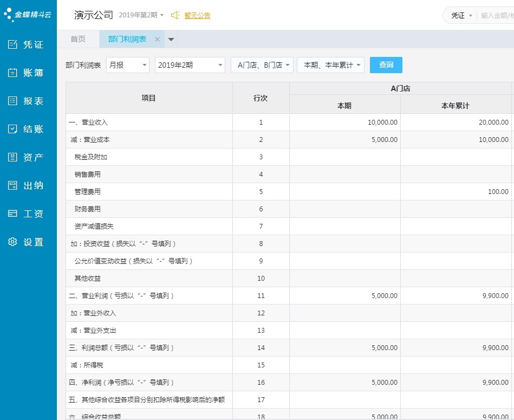Switch to the 首页 tab
Viewport: 514px width, 420px height.
[x=78, y=39]
